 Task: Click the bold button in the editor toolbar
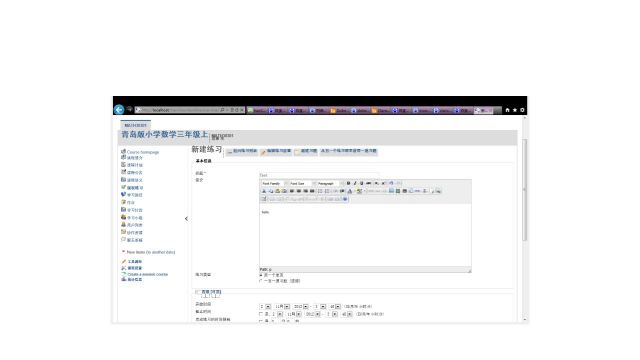(348, 183)
